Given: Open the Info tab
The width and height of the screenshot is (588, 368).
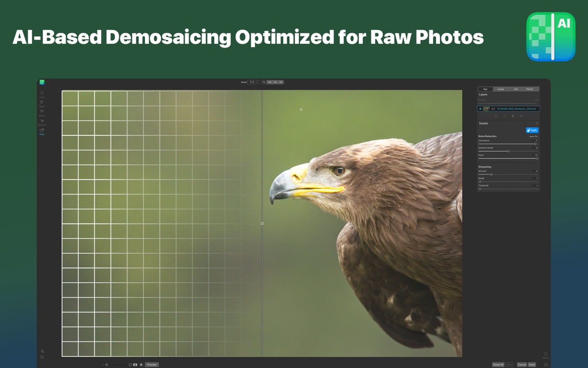Looking at the screenshot, I should (x=516, y=89).
